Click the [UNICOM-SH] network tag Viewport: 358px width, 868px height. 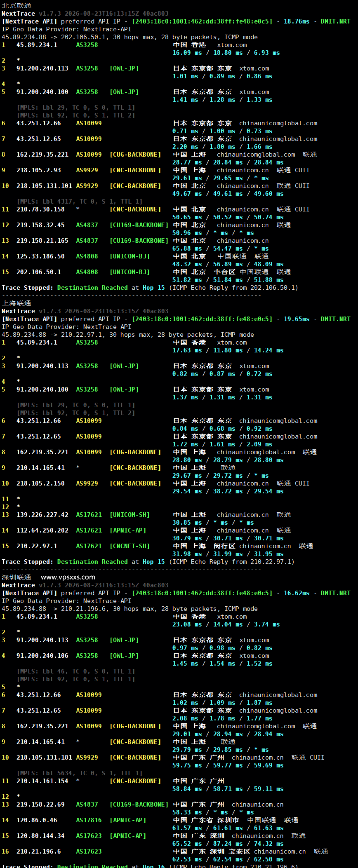tap(130, 515)
